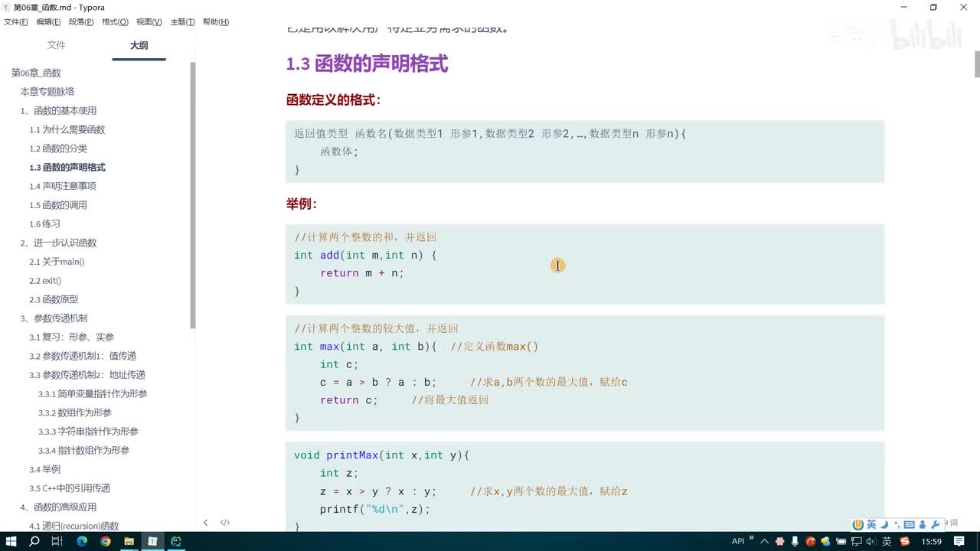Toggle source code mode icon
This screenshot has height=551, width=980.
click(x=225, y=523)
